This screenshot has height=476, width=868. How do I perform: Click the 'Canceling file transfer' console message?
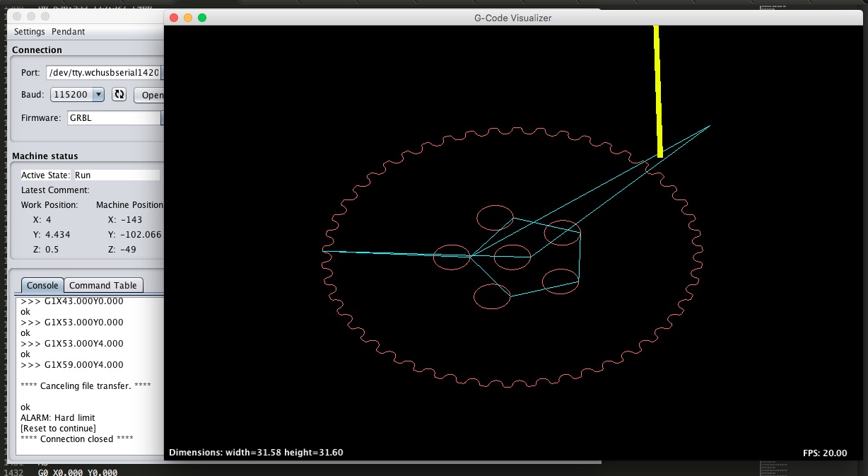coord(86,386)
